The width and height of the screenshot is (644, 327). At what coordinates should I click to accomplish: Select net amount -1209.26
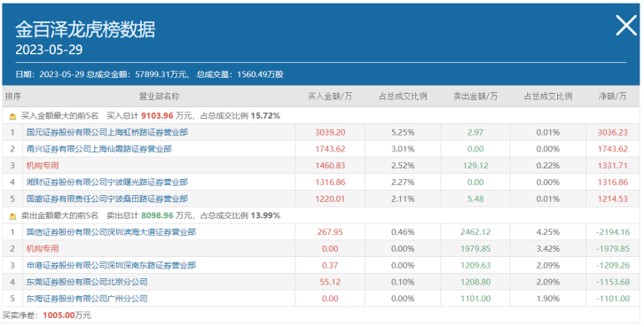(612, 266)
